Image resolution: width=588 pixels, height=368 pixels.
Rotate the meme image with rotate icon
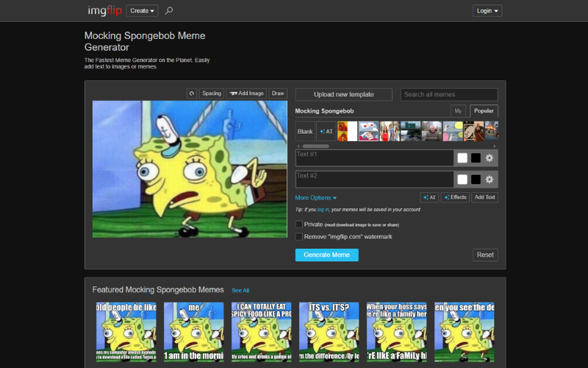click(x=192, y=93)
